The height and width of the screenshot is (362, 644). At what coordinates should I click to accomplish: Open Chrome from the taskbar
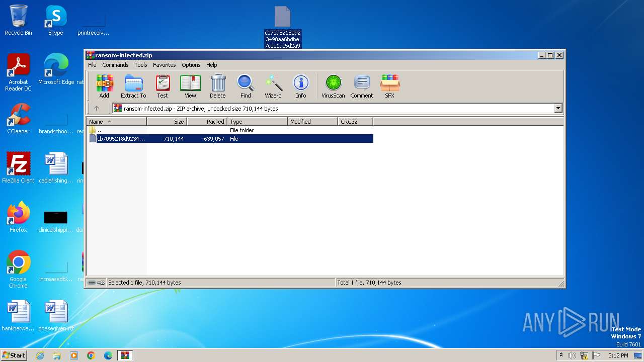[x=91, y=355]
